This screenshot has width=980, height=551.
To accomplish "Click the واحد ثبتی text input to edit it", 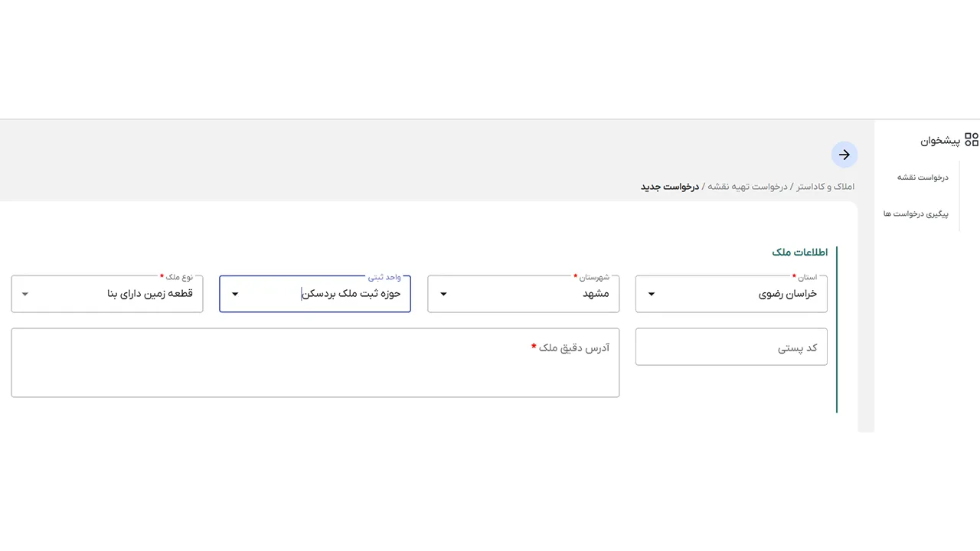I will [329, 293].
